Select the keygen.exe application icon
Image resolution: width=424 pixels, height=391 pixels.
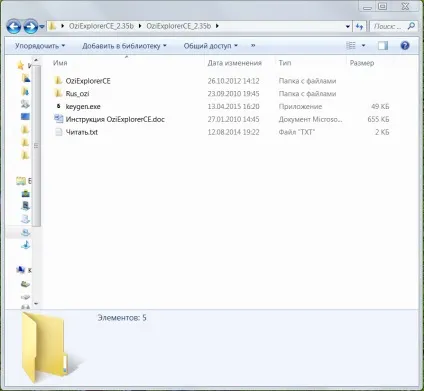click(x=59, y=106)
